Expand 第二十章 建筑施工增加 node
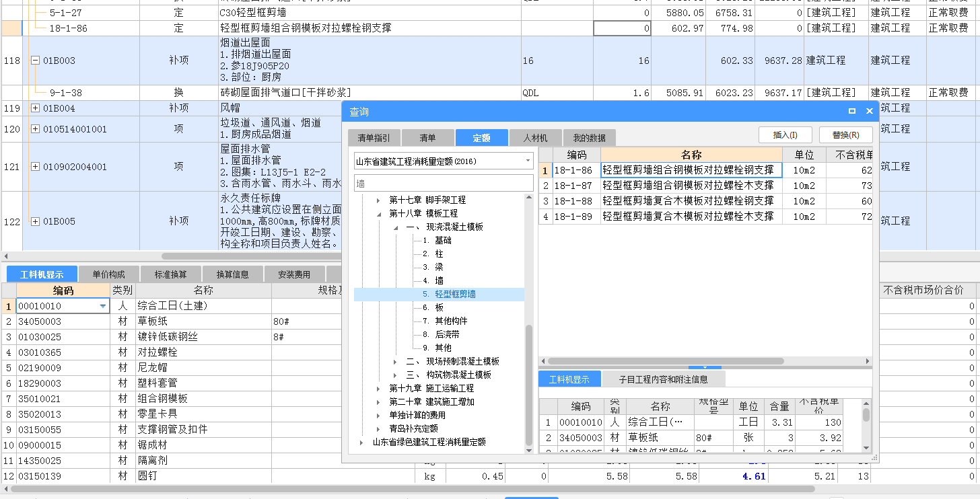 point(378,402)
